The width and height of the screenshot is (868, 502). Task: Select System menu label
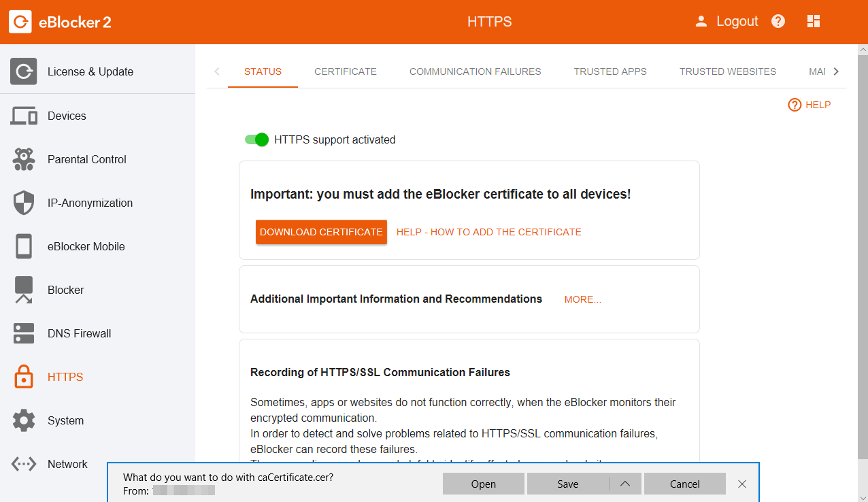[66, 420]
